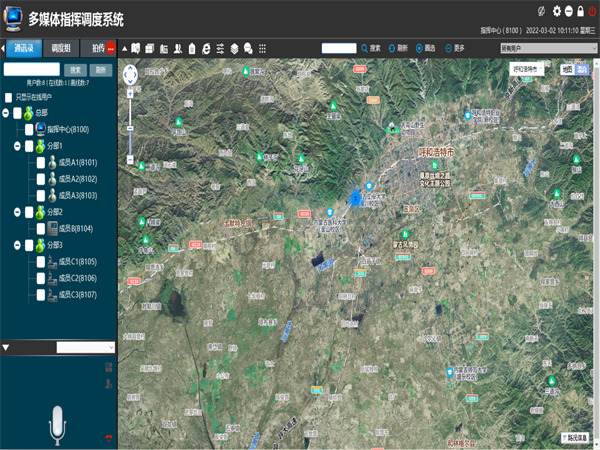Click the map search input field
Image resolution: width=600 pixels, height=450 pixels.
coord(339,48)
